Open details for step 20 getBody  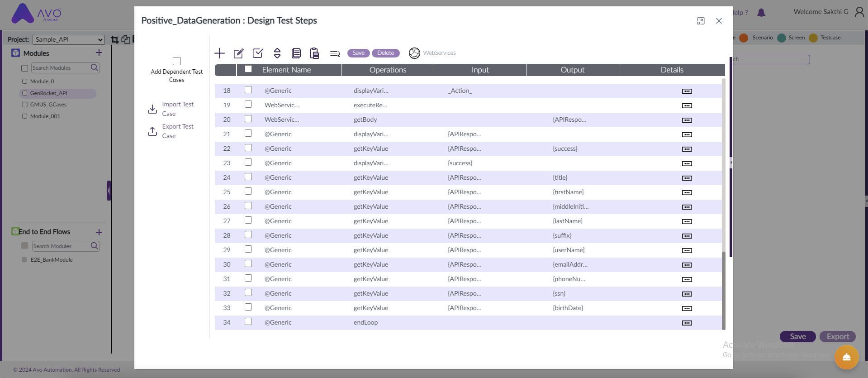point(687,120)
